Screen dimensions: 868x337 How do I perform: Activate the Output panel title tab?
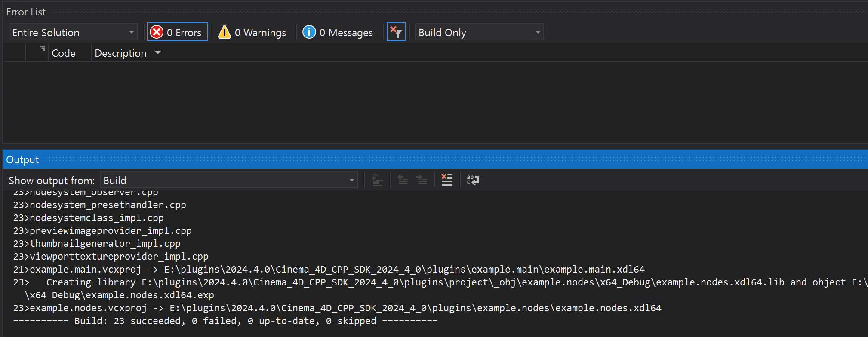click(x=22, y=160)
